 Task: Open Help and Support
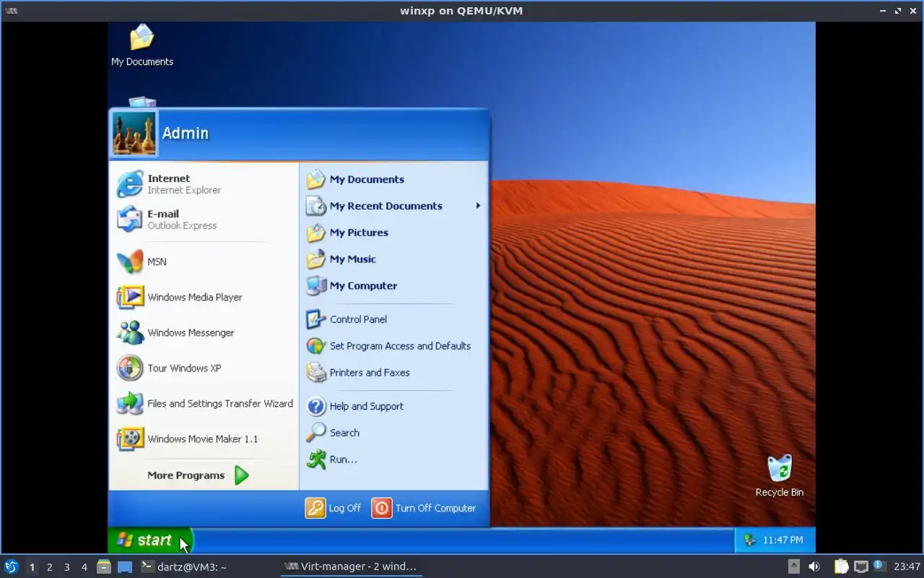tap(393, 406)
